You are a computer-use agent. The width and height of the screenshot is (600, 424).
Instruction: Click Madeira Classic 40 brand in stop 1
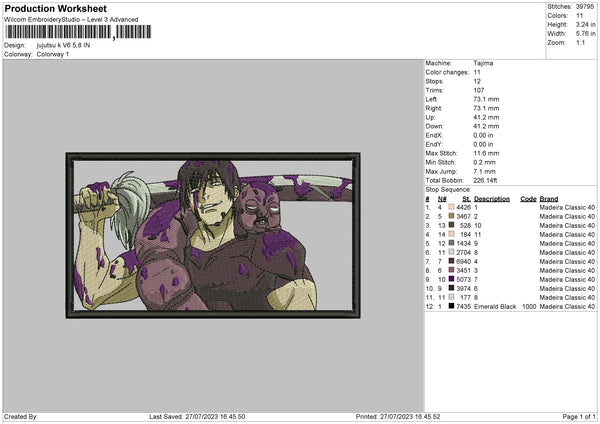tap(567, 207)
